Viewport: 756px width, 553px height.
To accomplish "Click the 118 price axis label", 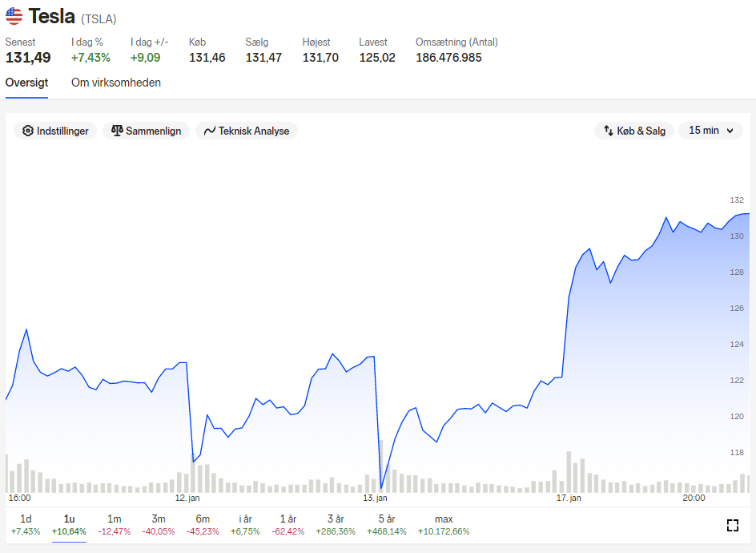I will (737, 452).
